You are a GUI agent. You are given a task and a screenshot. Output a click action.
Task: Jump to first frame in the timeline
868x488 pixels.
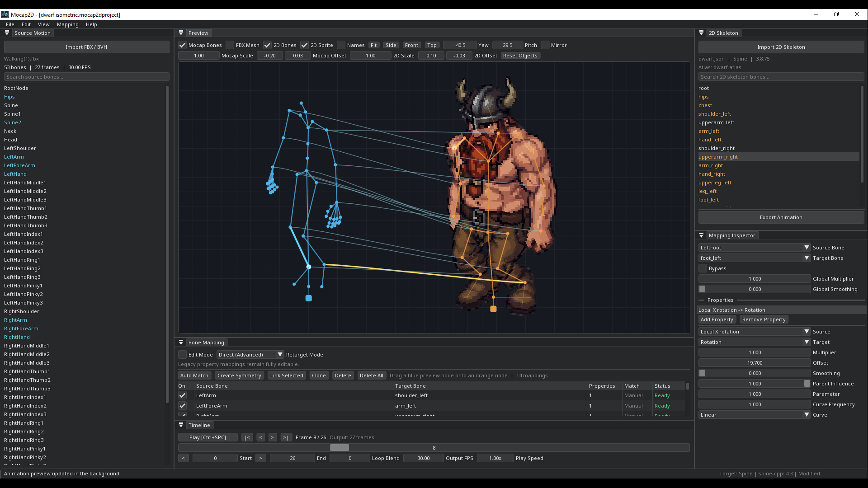247,437
